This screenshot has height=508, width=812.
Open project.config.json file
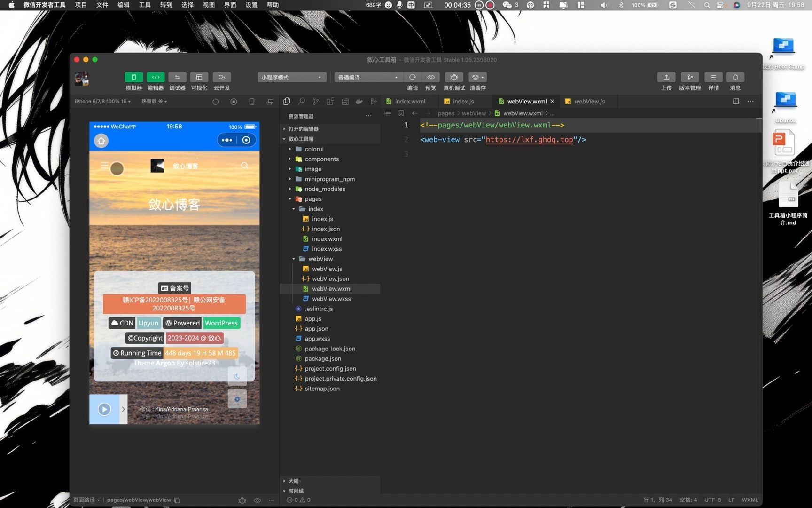[329, 369]
